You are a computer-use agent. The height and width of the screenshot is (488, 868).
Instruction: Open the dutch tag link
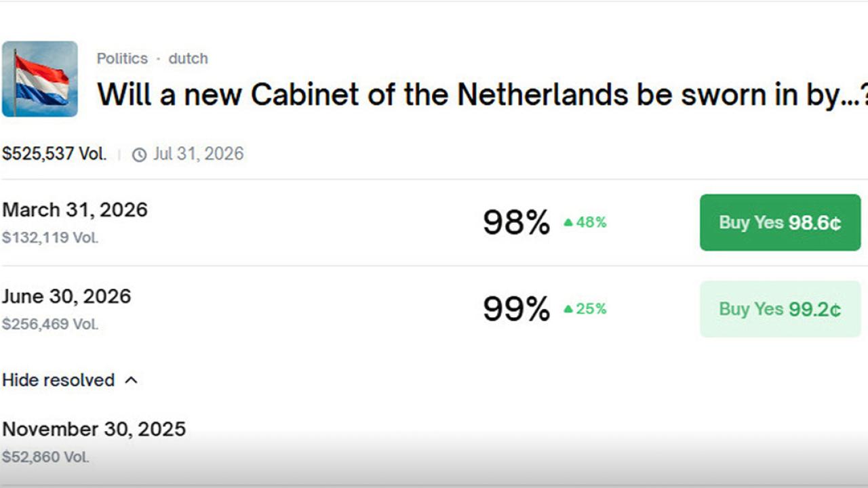(x=188, y=58)
